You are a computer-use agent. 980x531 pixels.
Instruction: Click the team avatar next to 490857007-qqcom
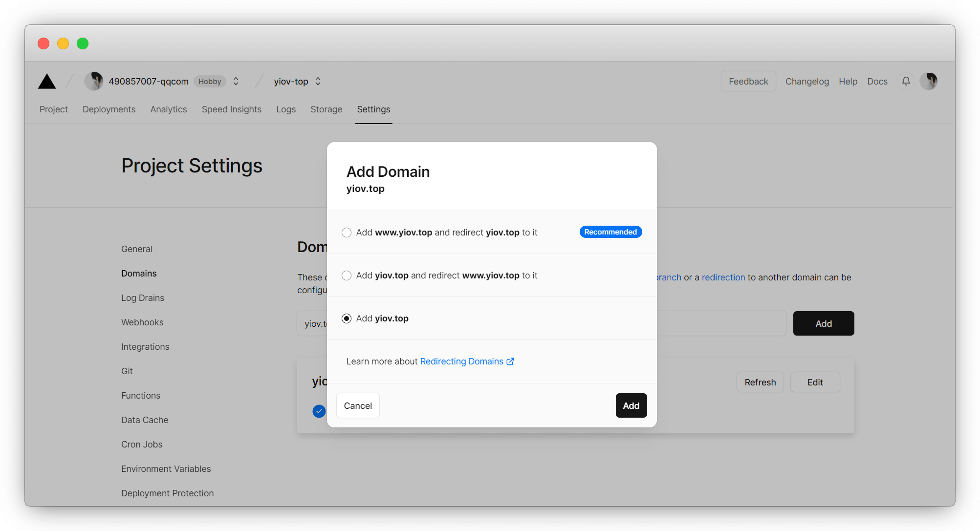93,81
